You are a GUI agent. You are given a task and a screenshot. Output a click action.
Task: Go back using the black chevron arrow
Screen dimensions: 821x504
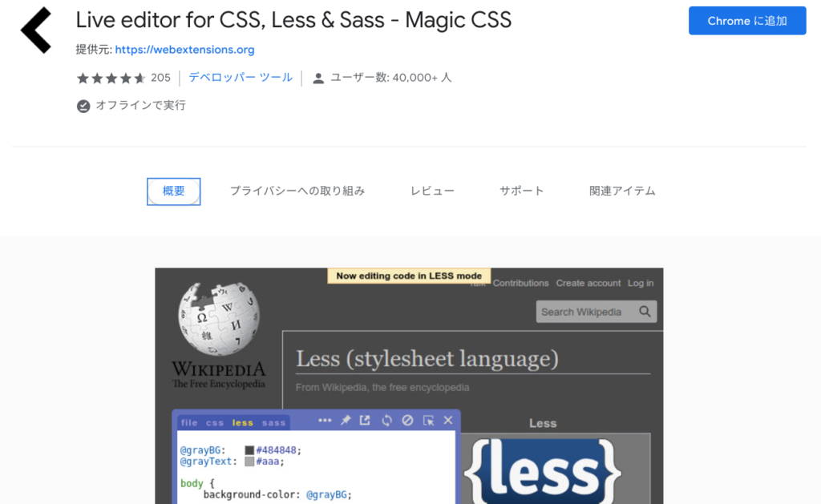[x=37, y=30]
